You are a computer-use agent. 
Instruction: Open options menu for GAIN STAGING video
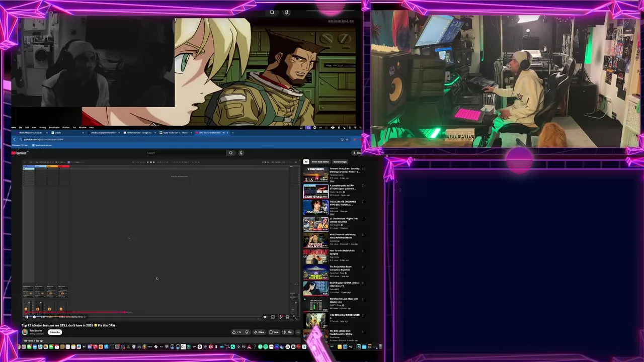(363, 186)
